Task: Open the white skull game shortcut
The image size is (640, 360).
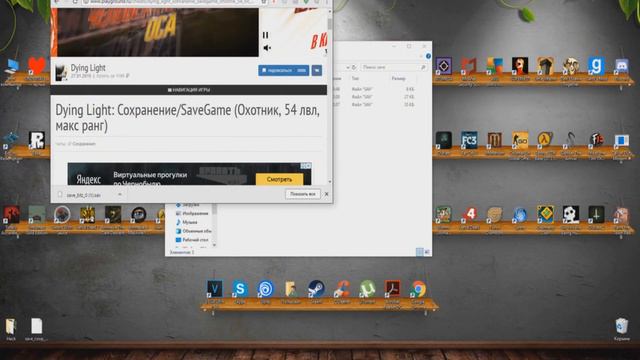Action: pos(571,214)
